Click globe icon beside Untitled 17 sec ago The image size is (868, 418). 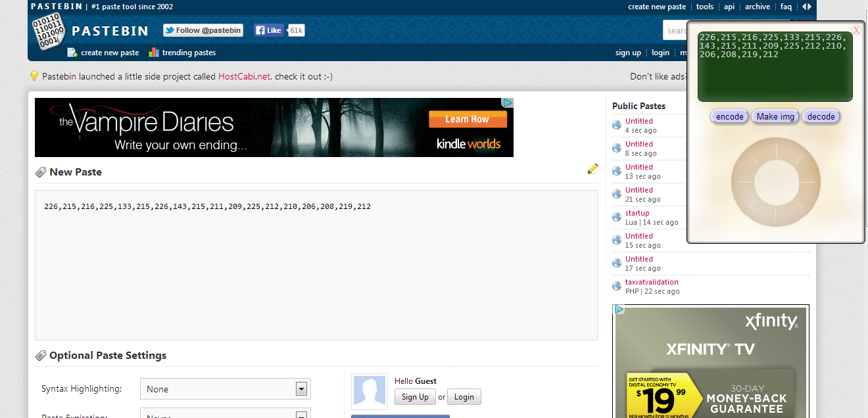(x=617, y=263)
